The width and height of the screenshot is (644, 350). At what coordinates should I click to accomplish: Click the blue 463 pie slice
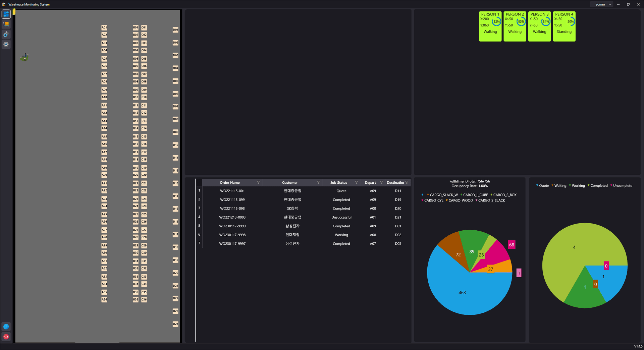click(462, 292)
